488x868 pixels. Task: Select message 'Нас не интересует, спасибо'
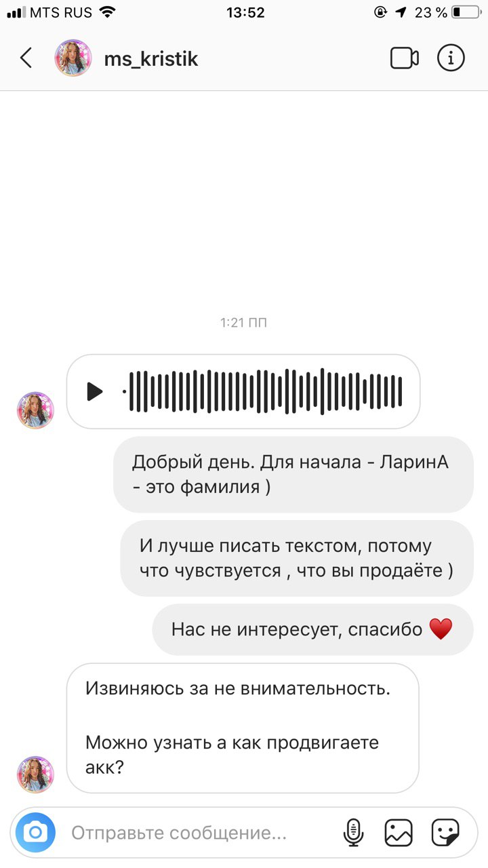pyautogui.click(x=312, y=630)
